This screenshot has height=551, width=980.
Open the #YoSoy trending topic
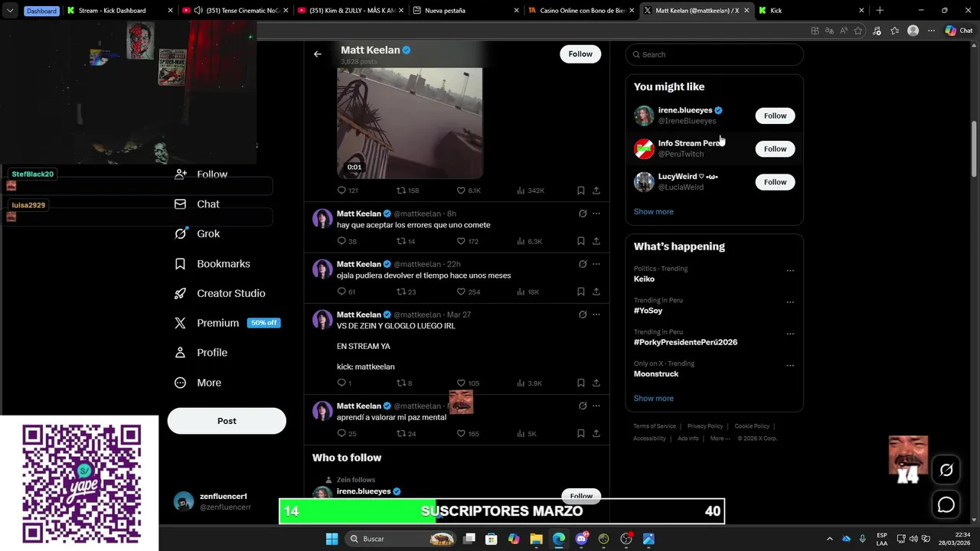coord(648,311)
